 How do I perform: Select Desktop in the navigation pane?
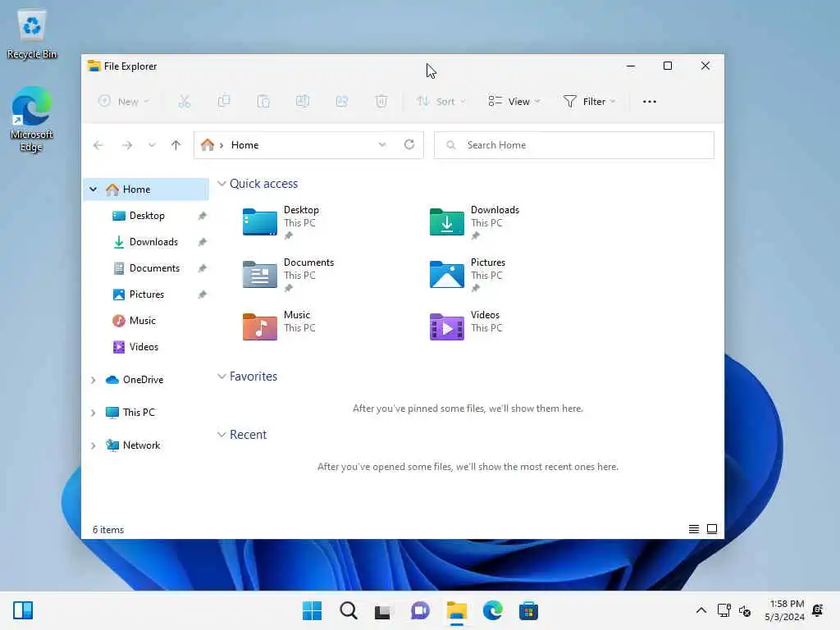point(146,216)
